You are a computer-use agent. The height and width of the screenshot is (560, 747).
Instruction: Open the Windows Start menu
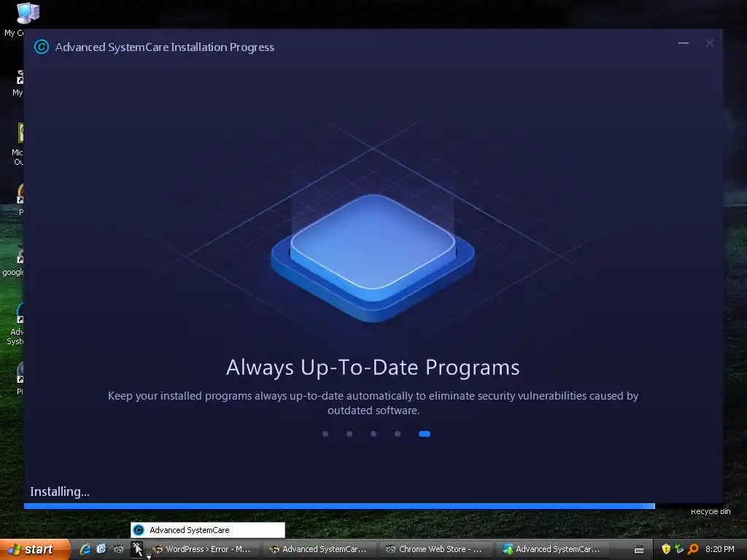35,549
